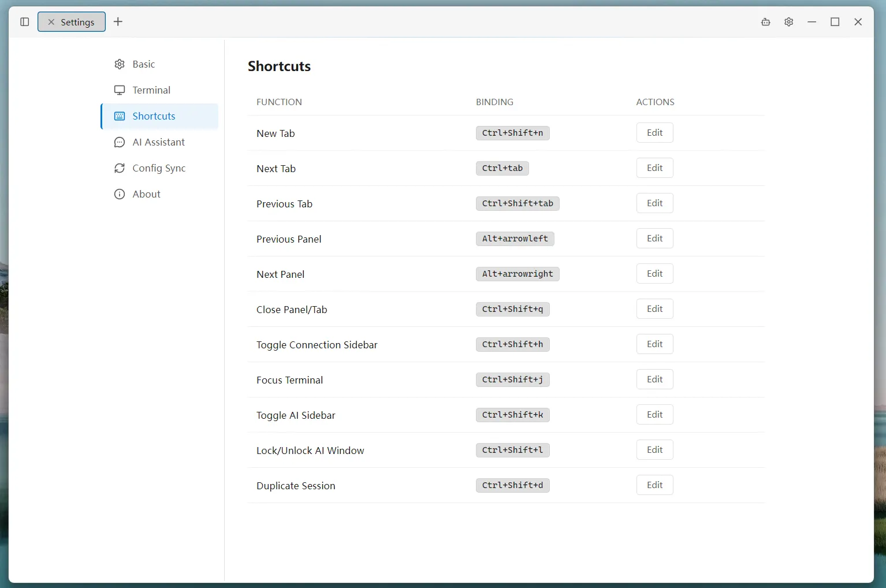Click the Focus Terminal function name

coord(289,380)
